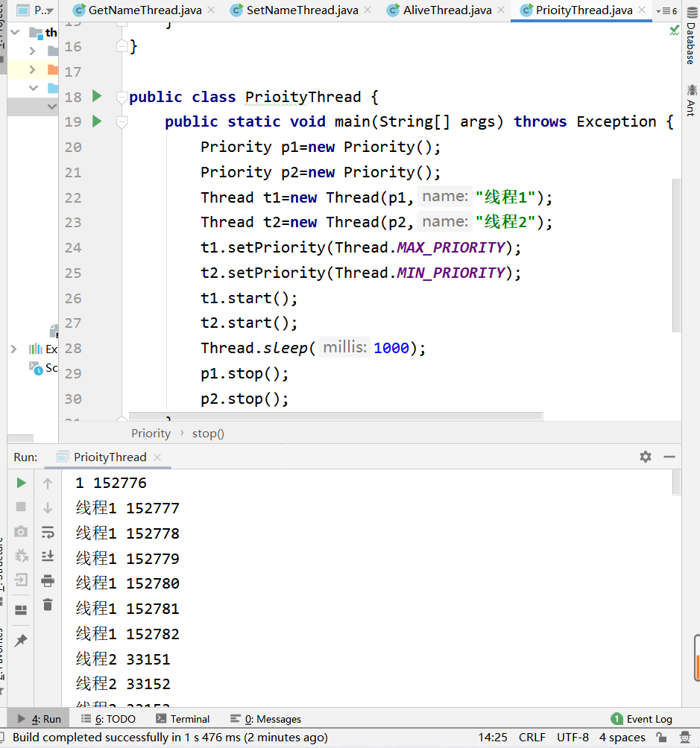Restore layout icon in Run panel

pyautogui.click(x=21, y=609)
